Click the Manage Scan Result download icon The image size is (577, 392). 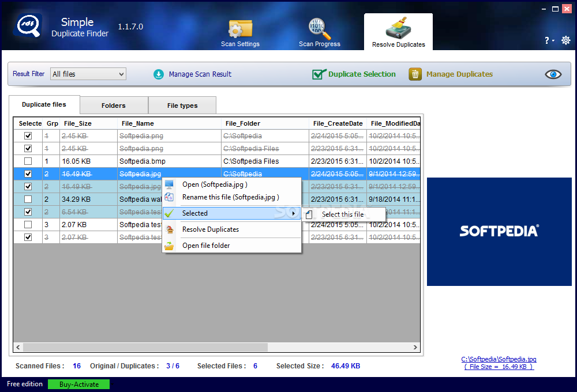tap(159, 74)
